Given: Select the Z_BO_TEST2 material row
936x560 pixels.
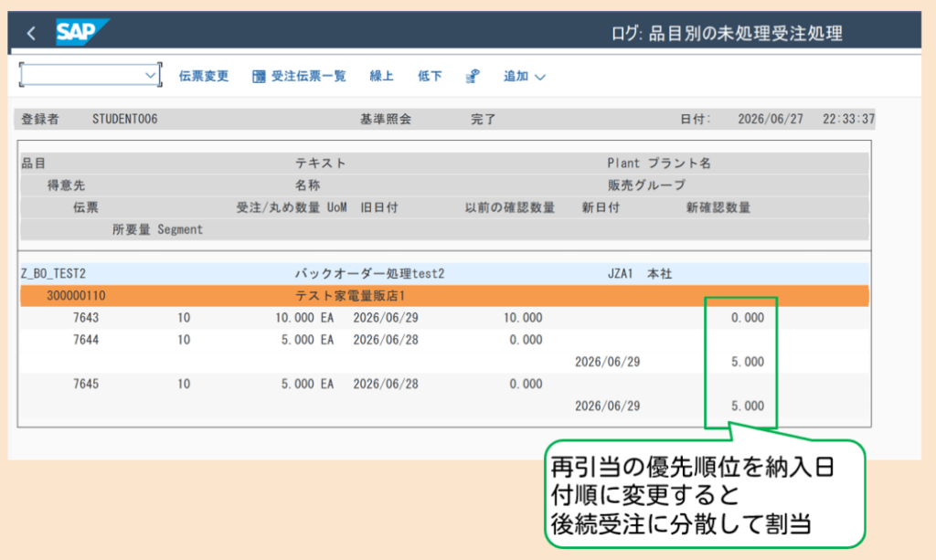Looking at the screenshot, I should 444,274.
